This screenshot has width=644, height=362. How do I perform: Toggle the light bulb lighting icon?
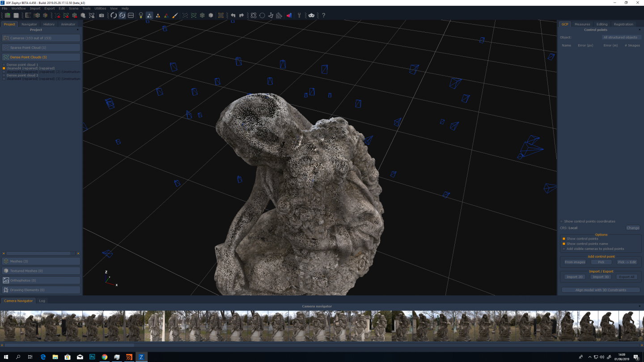coord(141,15)
